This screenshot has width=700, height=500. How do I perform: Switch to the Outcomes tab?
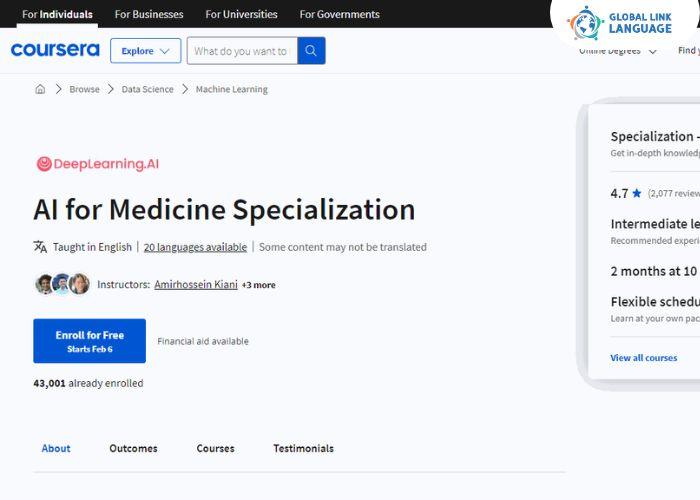click(133, 448)
